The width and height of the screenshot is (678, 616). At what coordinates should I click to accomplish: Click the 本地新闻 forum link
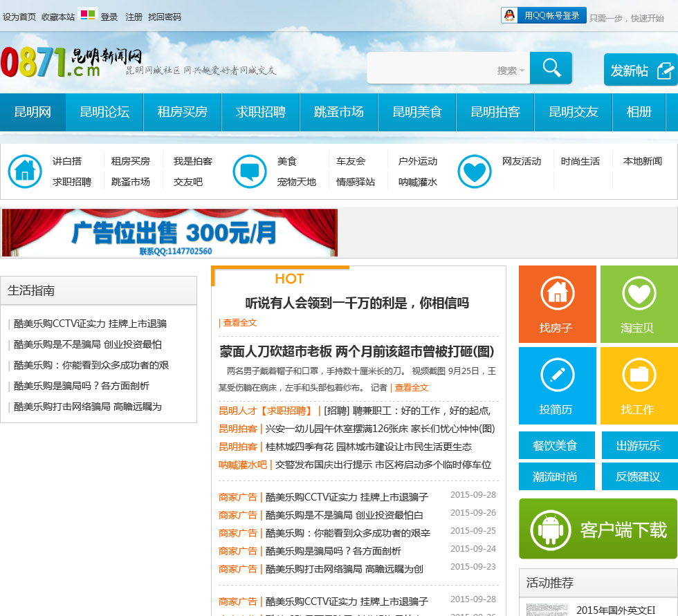point(643,161)
